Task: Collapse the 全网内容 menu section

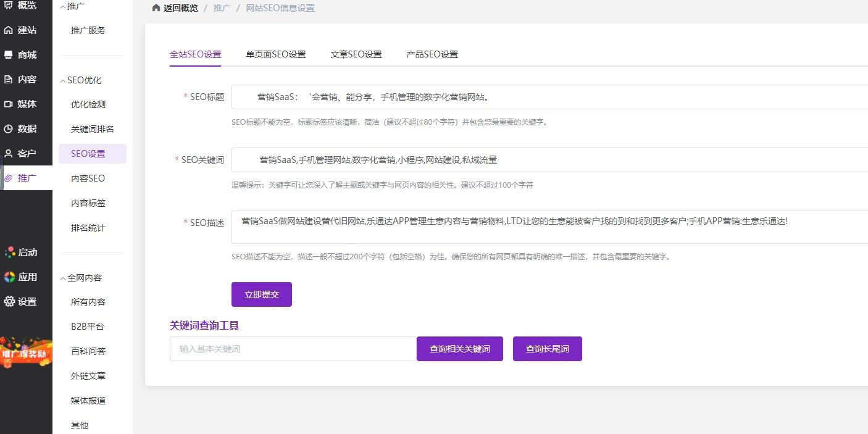Action: (x=63, y=278)
